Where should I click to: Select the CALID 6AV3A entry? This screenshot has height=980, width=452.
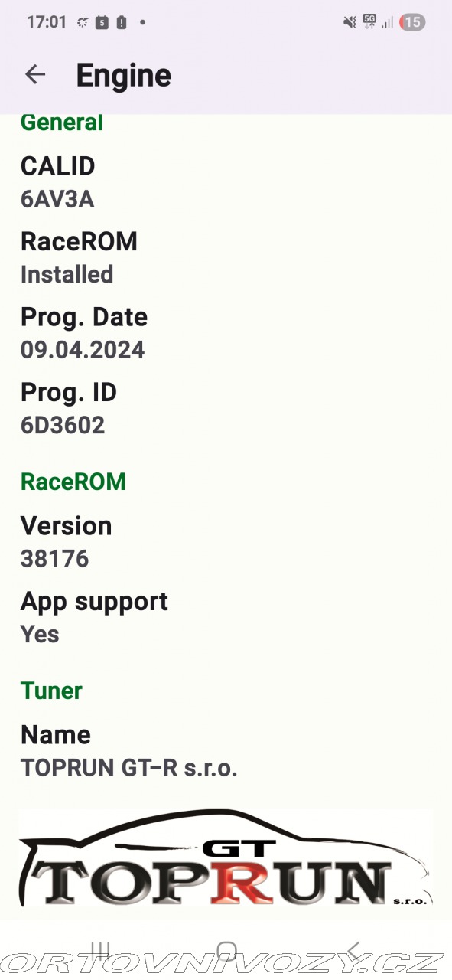(x=226, y=182)
